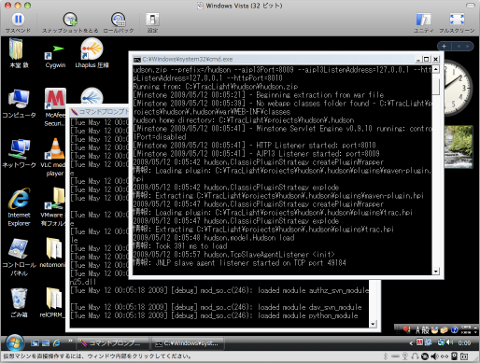Click VMware status bar headphones icon
Screen dimensions: 480x363
click(415, 356)
